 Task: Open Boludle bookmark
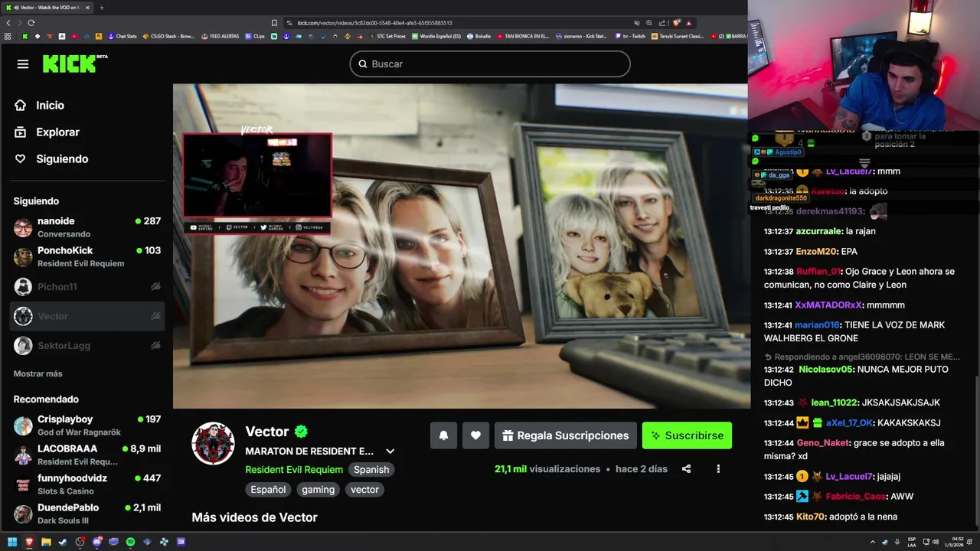click(479, 36)
